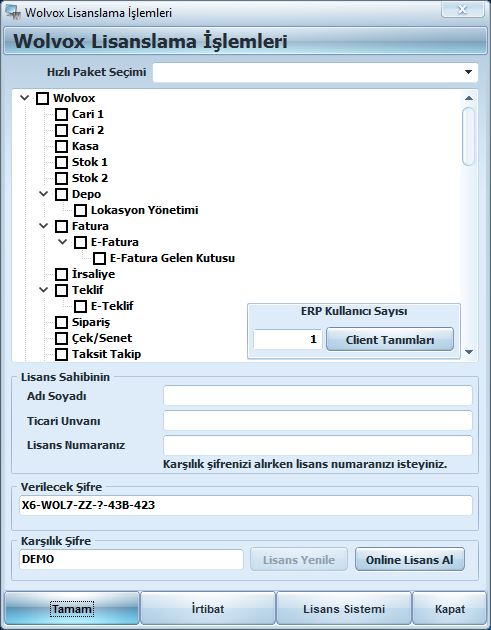The width and height of the screenshot is (491, 630).
Task: Click the Tamam button
Action: 72,609
